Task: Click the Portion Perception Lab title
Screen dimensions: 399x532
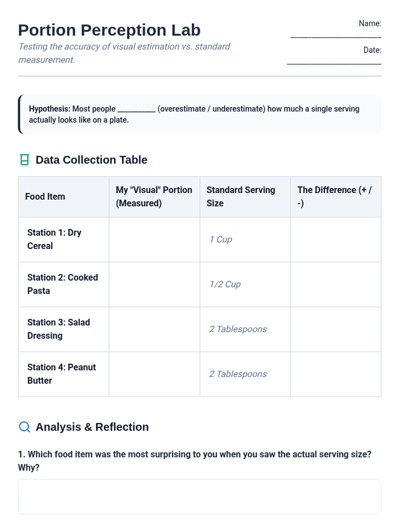Action: coord(109,30)
